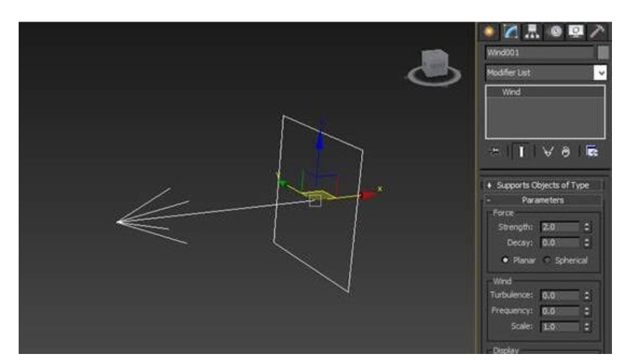Screen dimensions: 622x364
Task: Select the Planar radio button
Action: coord(505,260)
